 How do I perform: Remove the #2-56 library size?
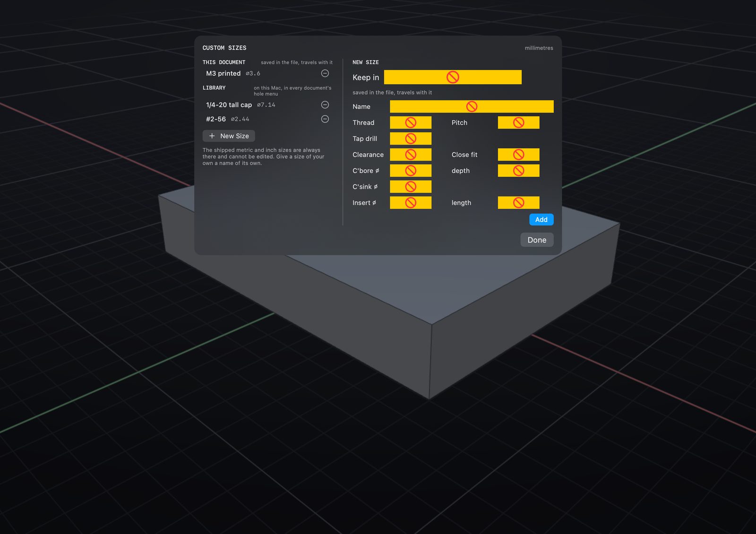[325, 119]
